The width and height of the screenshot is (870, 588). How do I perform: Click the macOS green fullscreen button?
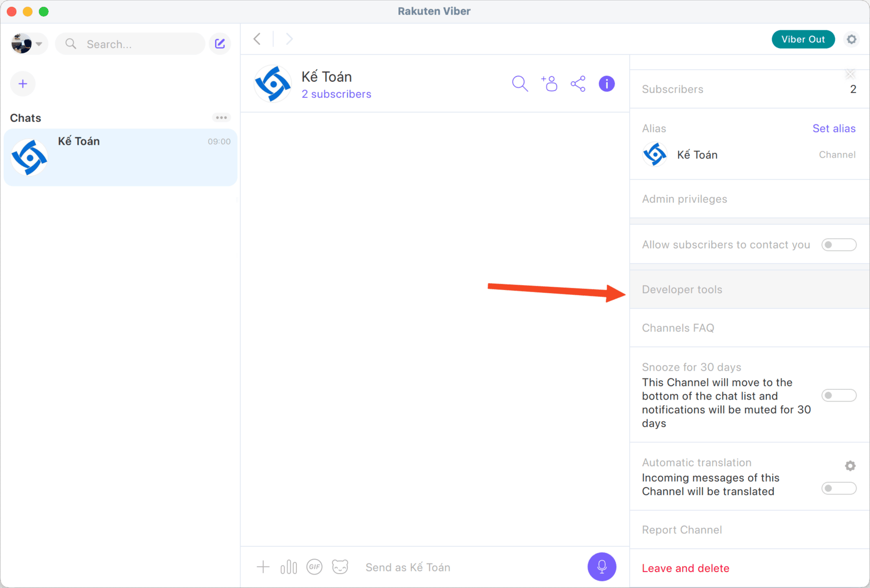coord(44,11)
